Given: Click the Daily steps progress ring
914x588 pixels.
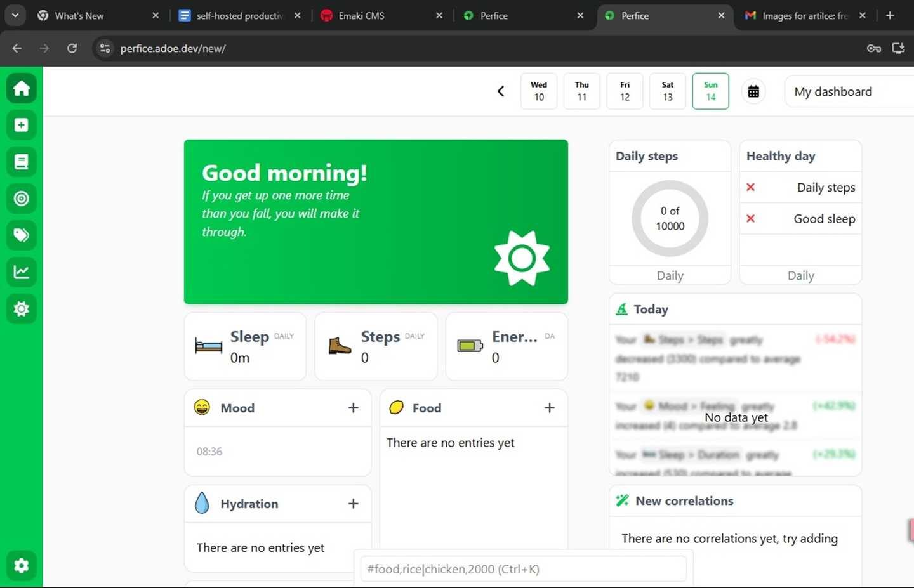Looking at the screenshot, I should (670, 218).
